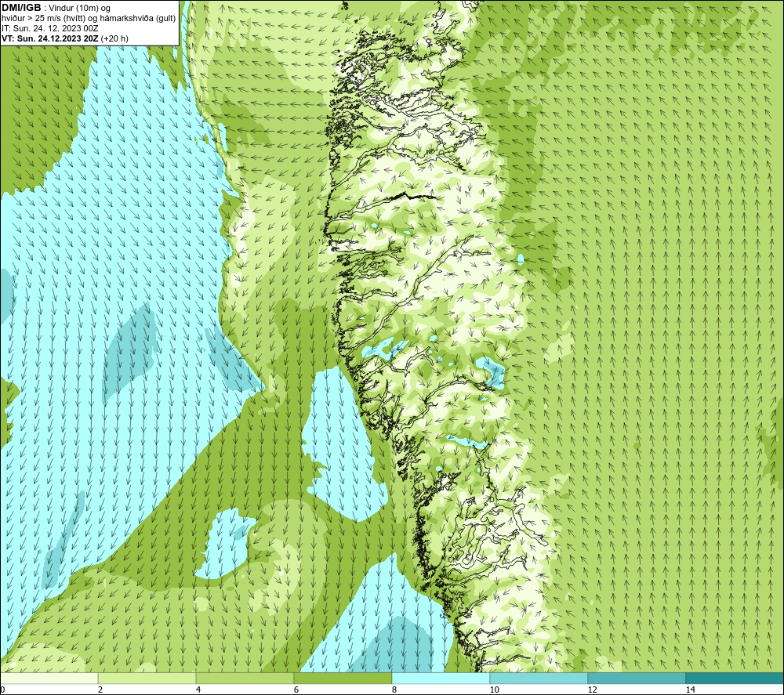
Task: Click the 'IT: Sun. 24. 12. 2023 00Z' line
Action: 49,28
